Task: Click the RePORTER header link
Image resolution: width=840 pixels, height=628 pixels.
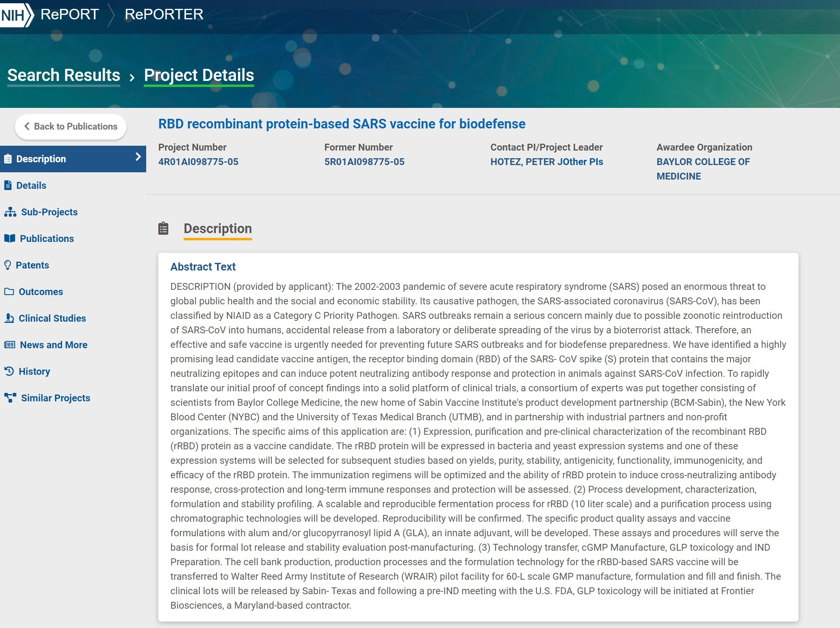Action: [x=164, y=14]
